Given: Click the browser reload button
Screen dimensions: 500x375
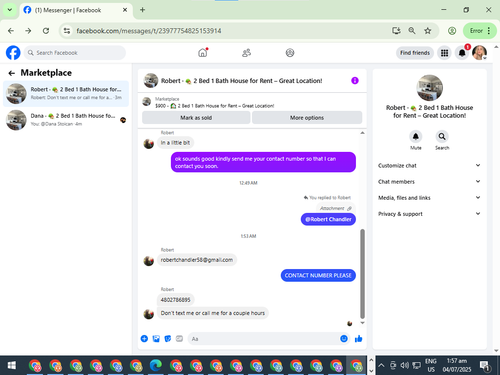Looking at the screenshot, I should tap(46, 31).
